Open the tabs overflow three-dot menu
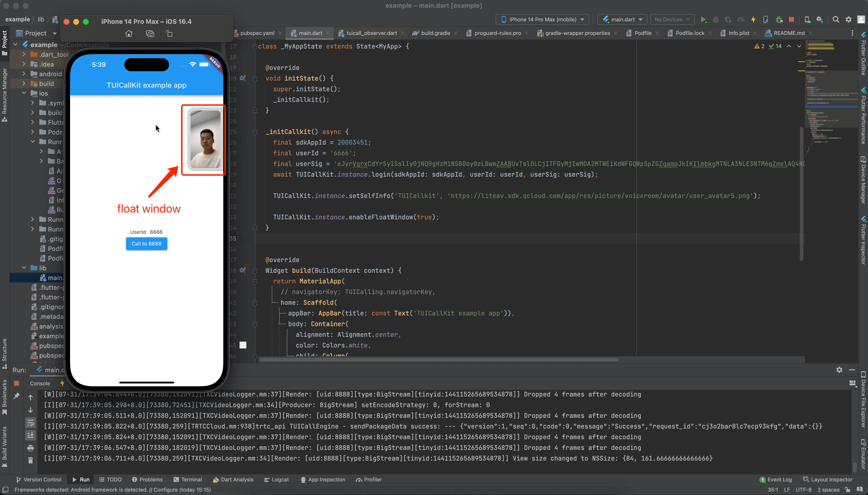This screenshot has height=495, width=868. pyautogui.click(x=852, y=33)
